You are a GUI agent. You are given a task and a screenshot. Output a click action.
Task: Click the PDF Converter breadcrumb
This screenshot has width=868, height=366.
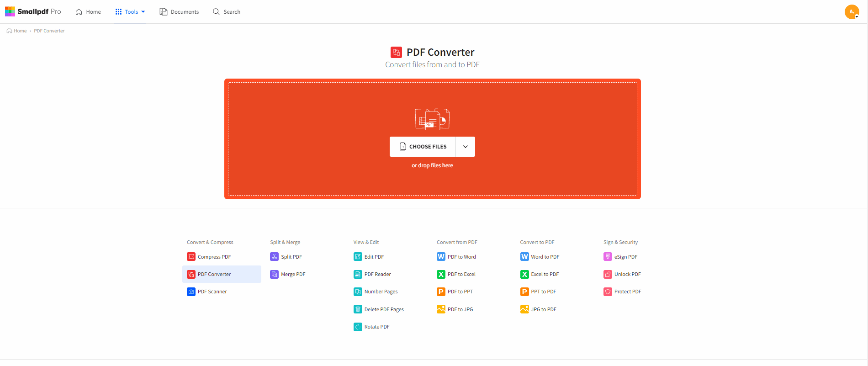pyautogui.click(x=49, y=31)
